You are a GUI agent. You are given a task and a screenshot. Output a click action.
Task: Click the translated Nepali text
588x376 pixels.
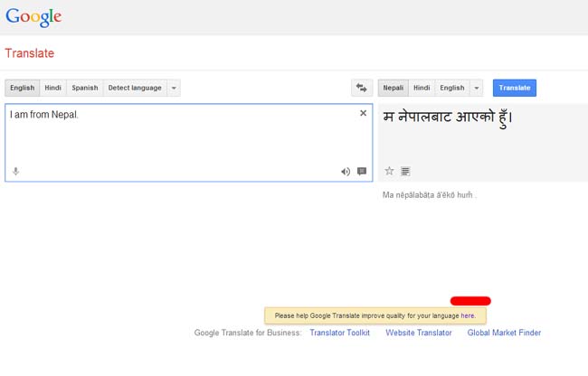[448, 117]
